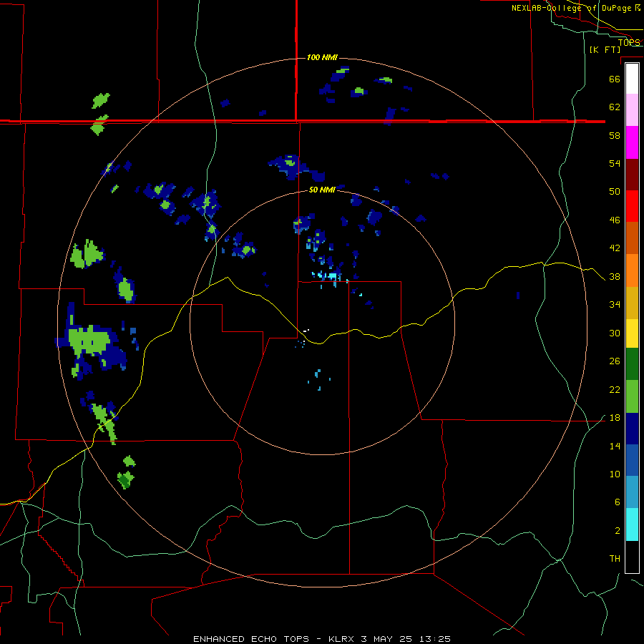Click the dark green legend swatch
This screenshot has width=644, height=644.
pos(632,364)
